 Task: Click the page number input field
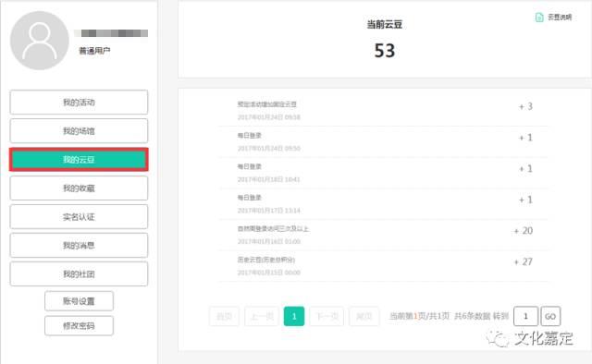(x=525, y=316)
